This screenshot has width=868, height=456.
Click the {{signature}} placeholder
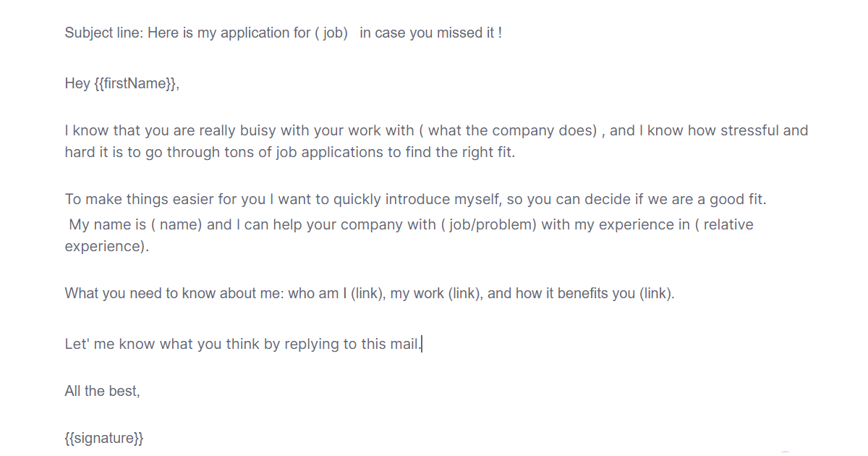104,438
